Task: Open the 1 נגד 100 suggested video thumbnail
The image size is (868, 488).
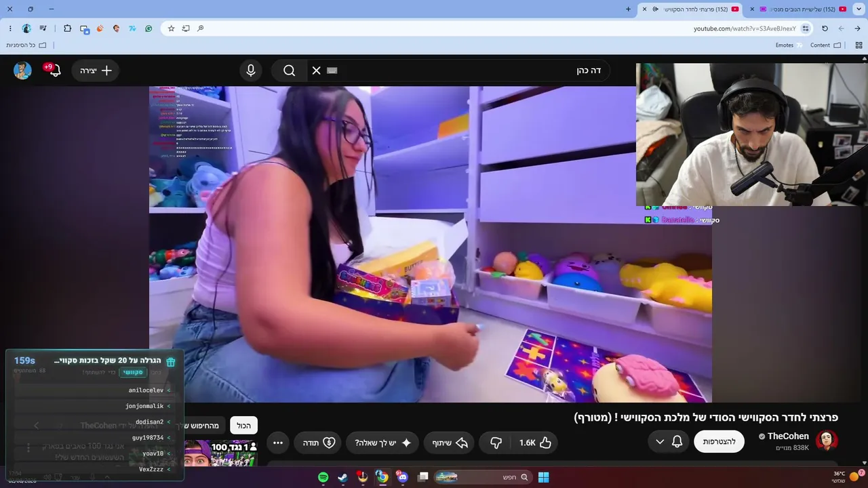Action: point(220,453)
